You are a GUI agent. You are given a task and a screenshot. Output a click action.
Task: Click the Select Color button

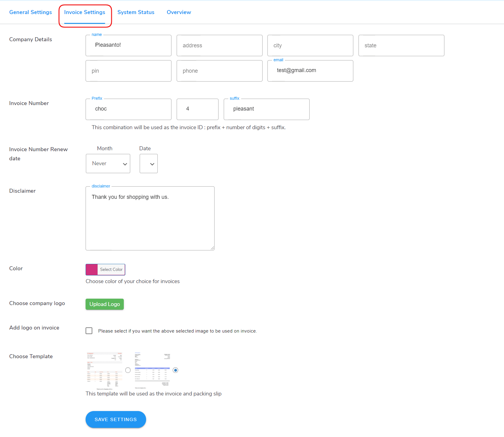pos(111,269)
